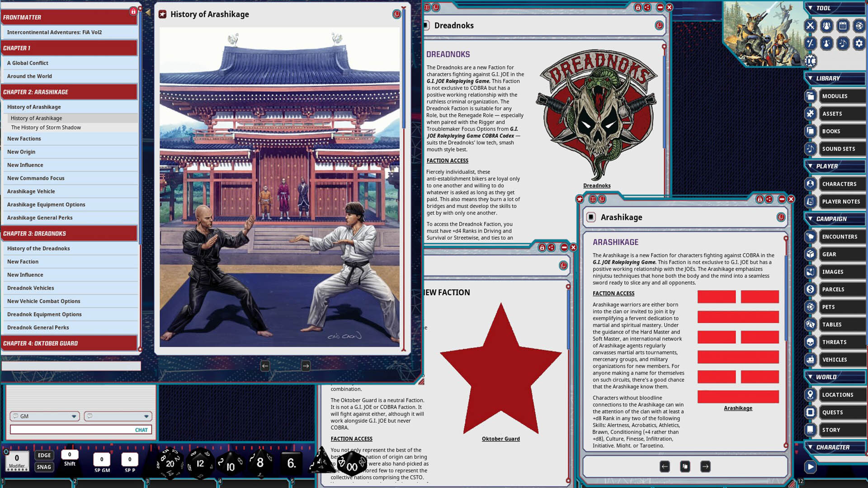
Task: Open the Assets puzzle-piece icon in Library
Action: 810,113
